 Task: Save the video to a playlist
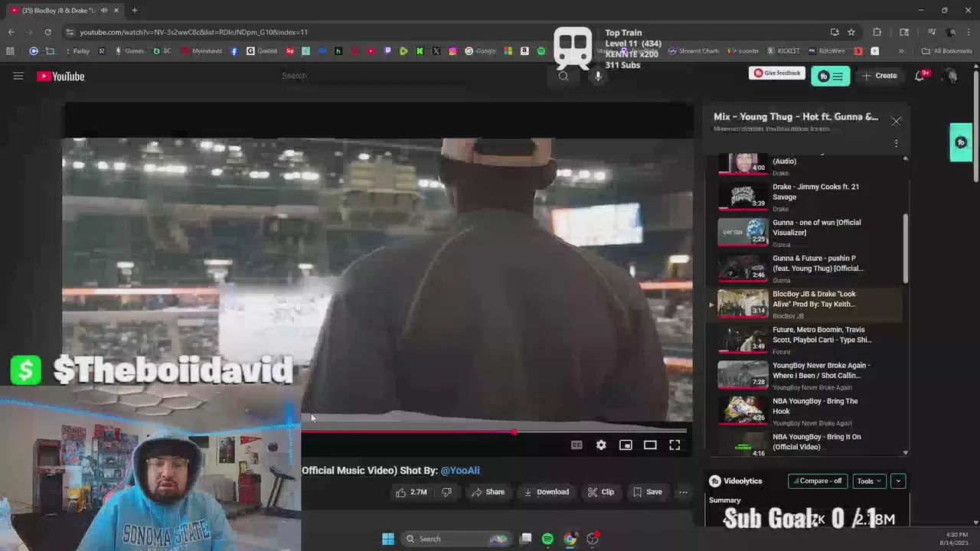click(x=648, y=492)
